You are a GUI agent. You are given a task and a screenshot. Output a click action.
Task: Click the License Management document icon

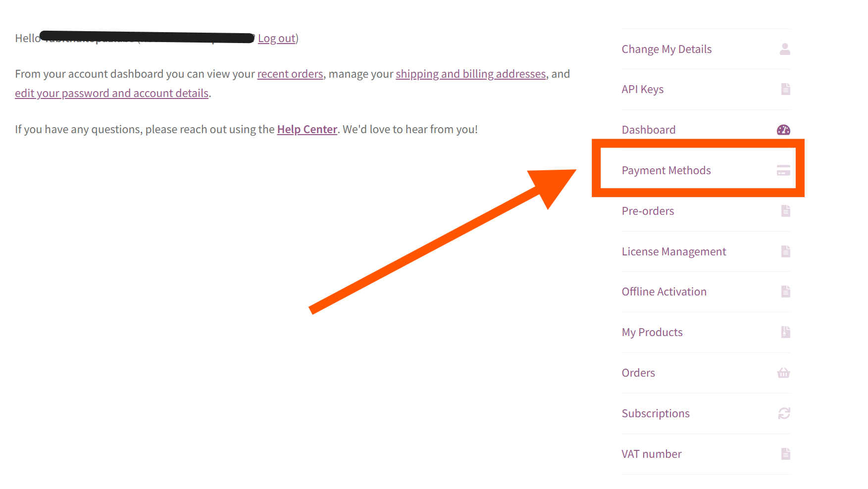pyautogui.click(x=785, y=251)
